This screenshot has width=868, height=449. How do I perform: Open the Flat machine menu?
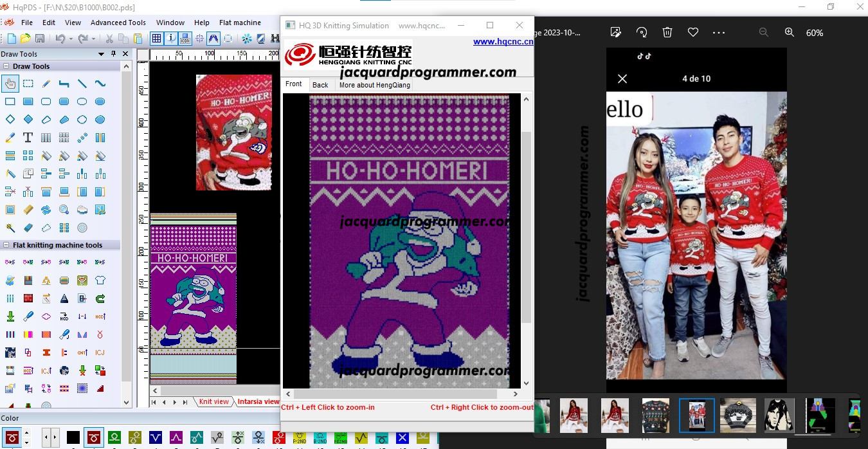click(x=240, y=23)
